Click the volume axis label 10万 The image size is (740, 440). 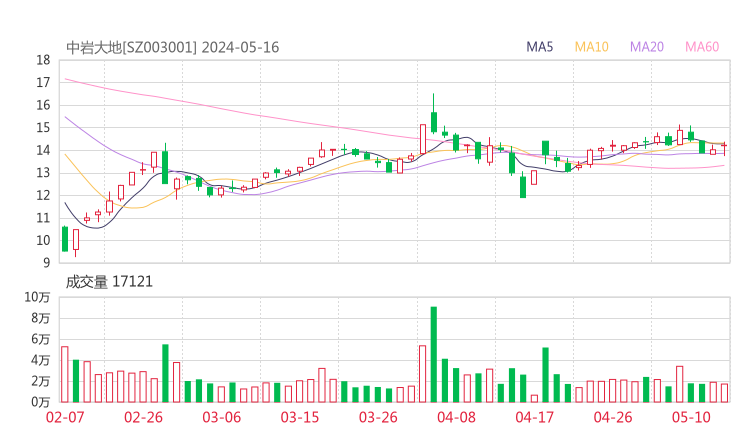[37, 297]
